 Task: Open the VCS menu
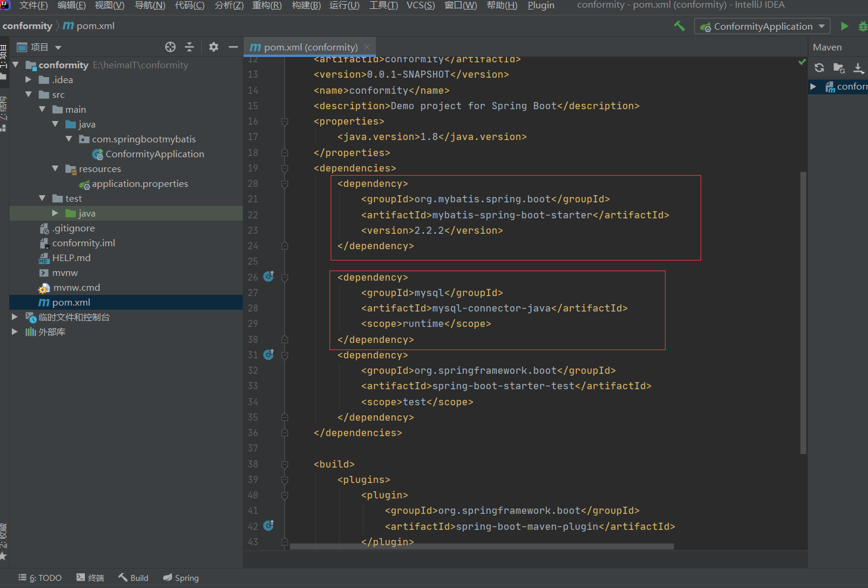[420, 5]
